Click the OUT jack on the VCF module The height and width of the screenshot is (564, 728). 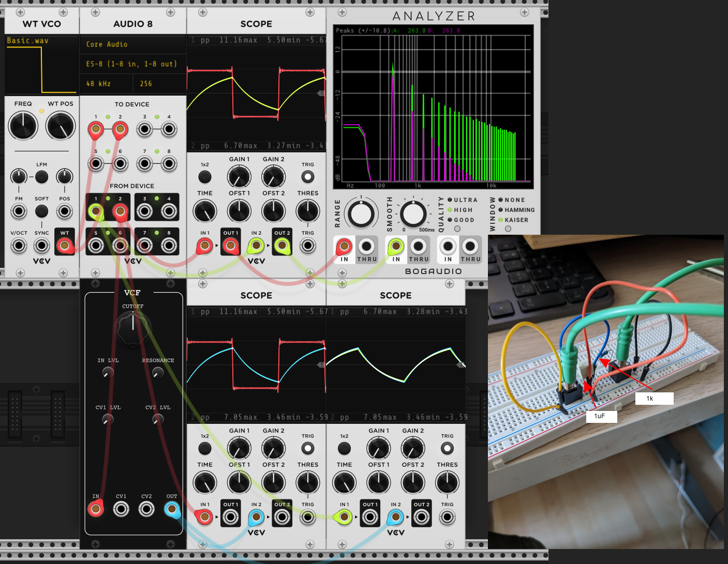point(172,509)
